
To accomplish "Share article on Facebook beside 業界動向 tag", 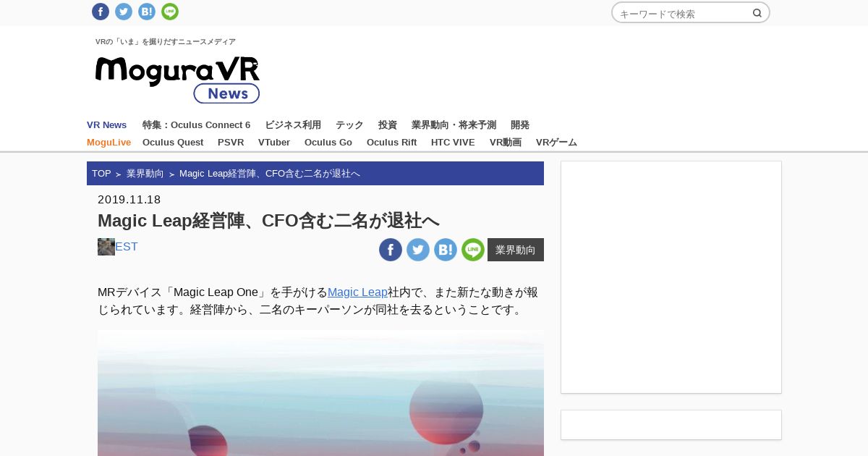I will pos(391,250).
